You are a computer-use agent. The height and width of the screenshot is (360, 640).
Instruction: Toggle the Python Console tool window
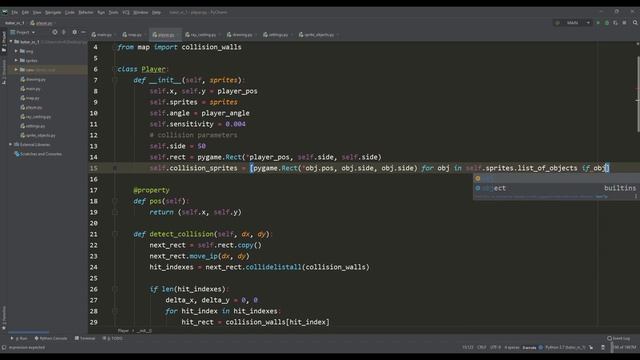coord(51,338)
